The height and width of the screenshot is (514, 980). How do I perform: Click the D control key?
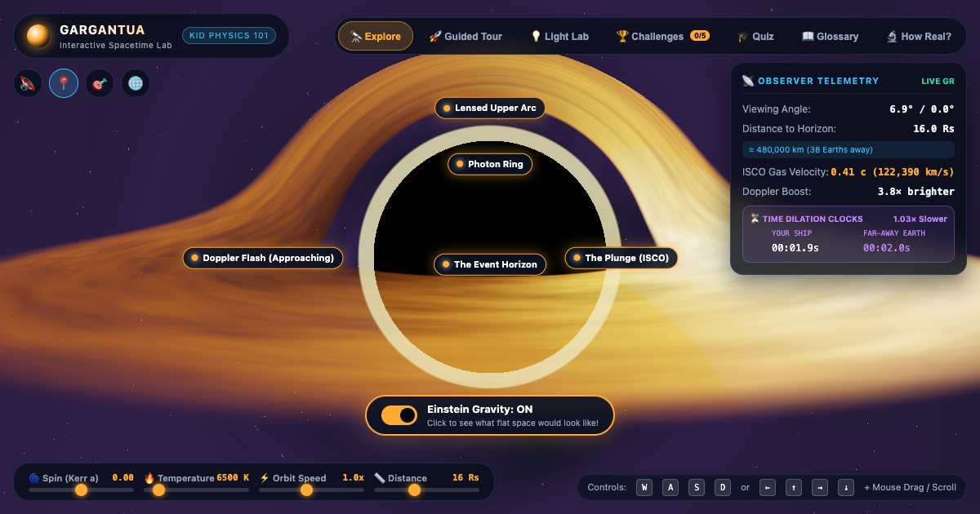723,487
